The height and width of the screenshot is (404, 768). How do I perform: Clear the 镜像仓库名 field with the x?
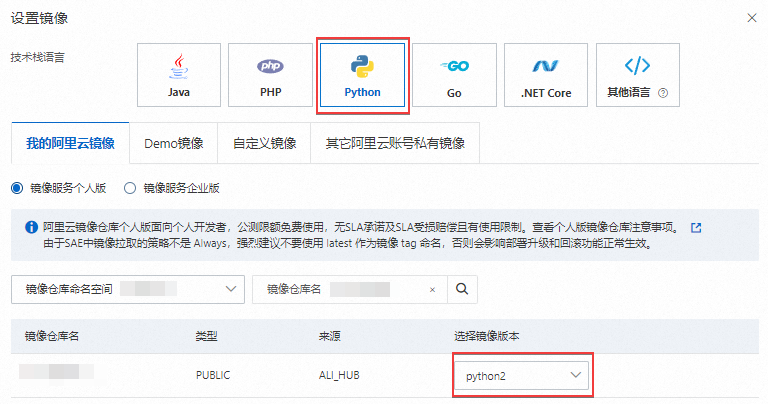click(432, 290)
